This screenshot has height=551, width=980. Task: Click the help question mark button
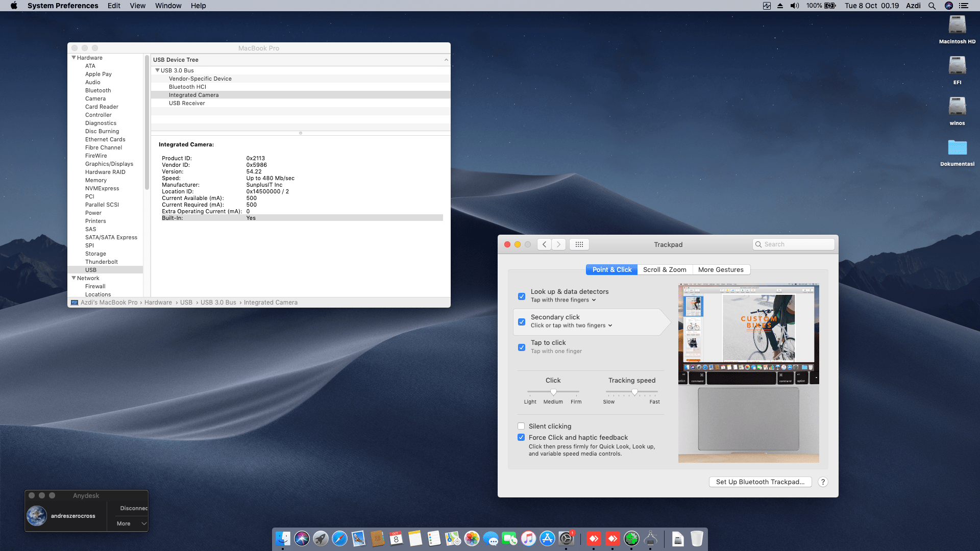click(x=823, y=482)
